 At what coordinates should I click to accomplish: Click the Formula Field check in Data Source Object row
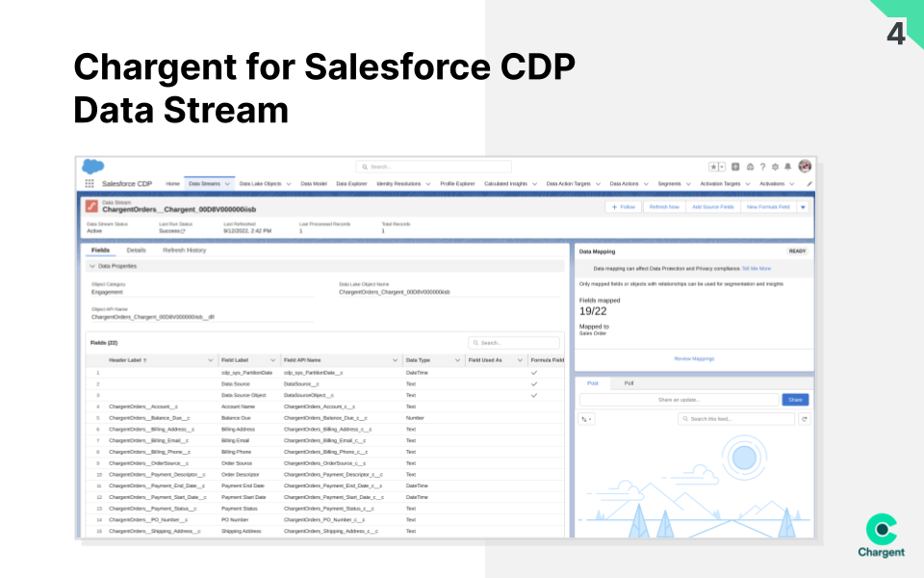[x=534, y=395]
